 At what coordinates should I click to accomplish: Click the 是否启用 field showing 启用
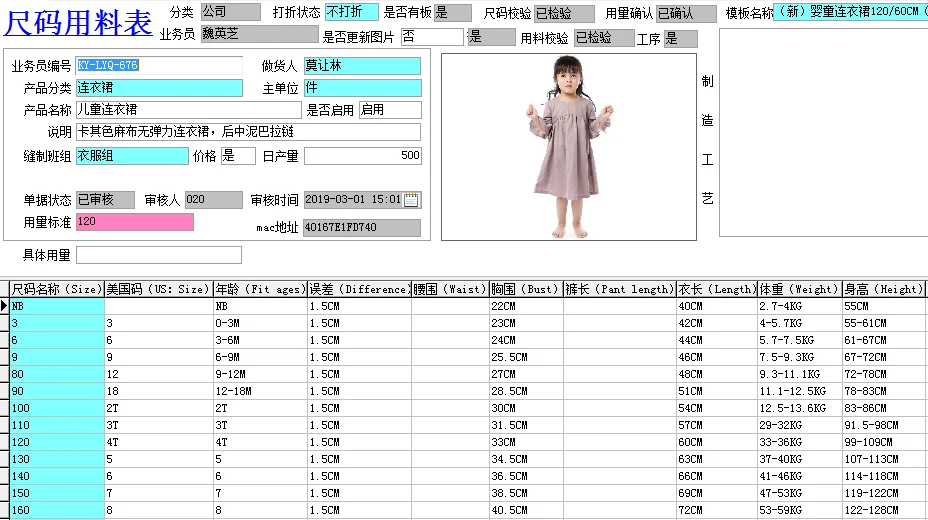tap(390, 110)
